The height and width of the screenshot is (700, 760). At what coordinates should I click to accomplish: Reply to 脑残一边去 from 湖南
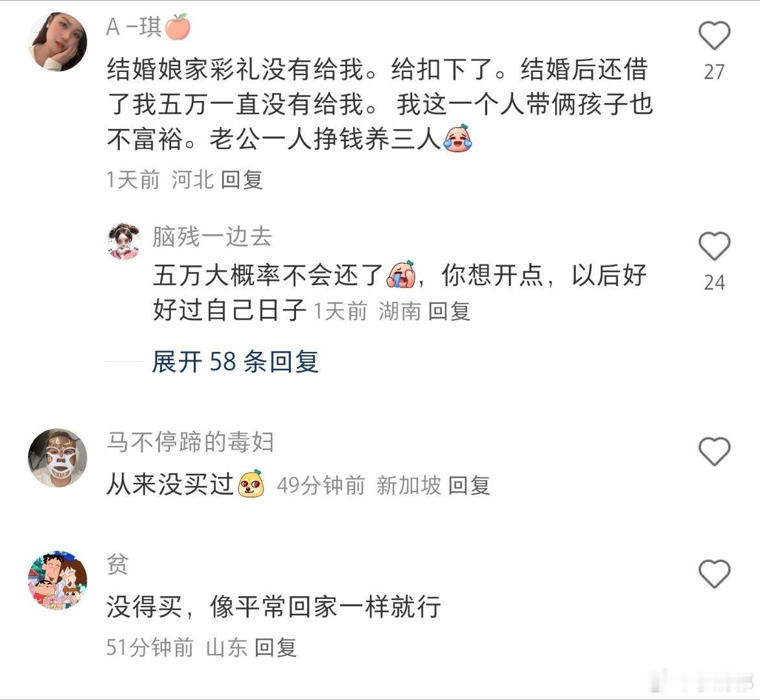(449, 310)
